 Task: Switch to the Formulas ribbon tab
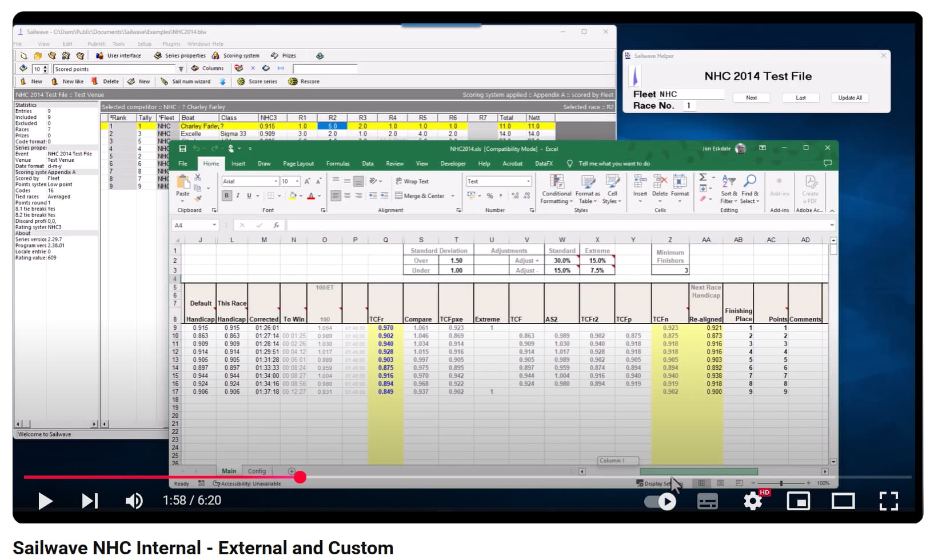pos(337,163)
